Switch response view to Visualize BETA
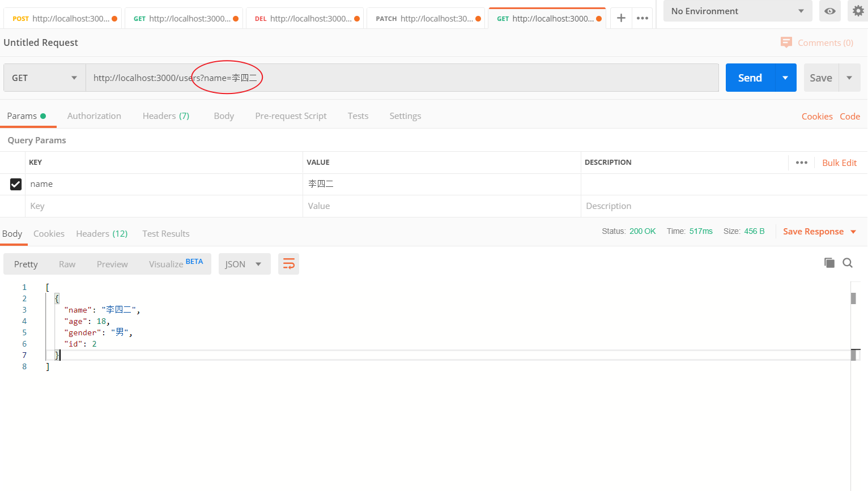Screen dimensions: 868x491 [176, 264]
